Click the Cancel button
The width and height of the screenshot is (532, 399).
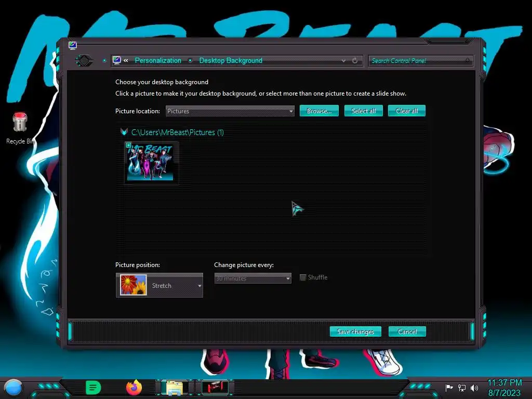(407, 331)
